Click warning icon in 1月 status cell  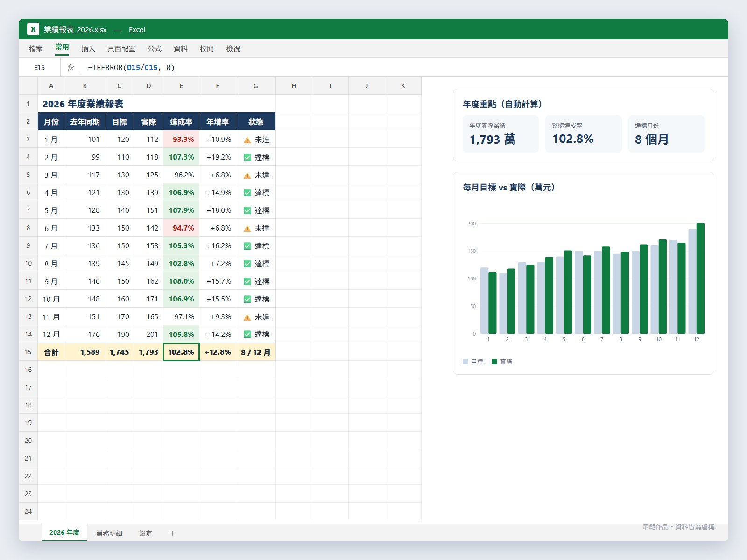click(x=247, y=140)
